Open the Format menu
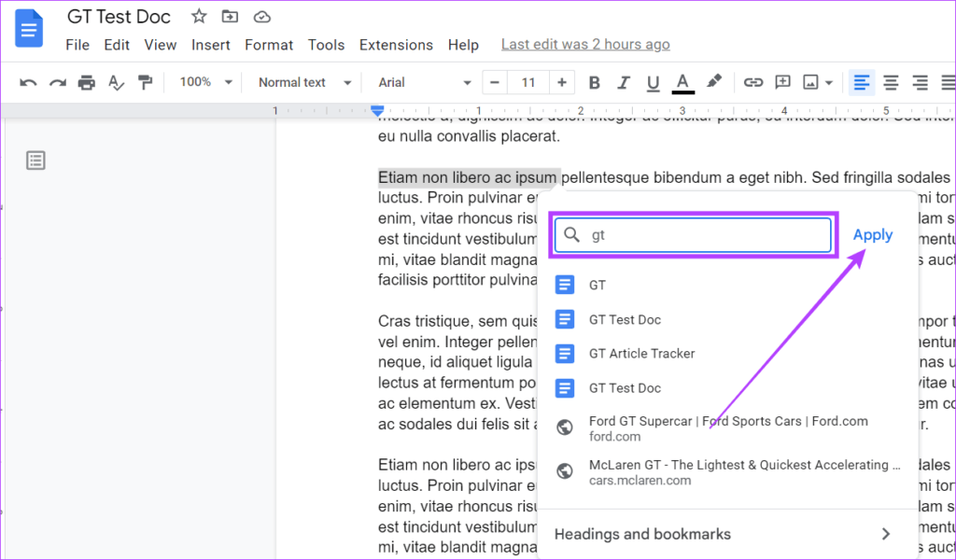The width and height of the screenshot is (956, 560). 269,45
